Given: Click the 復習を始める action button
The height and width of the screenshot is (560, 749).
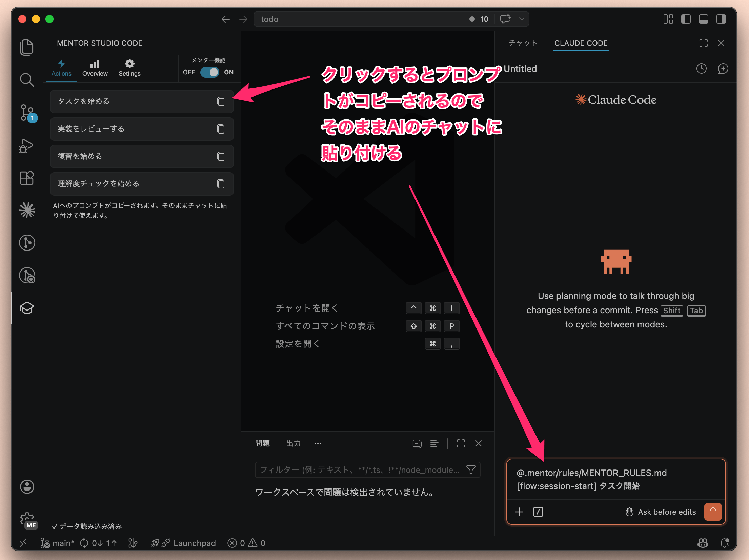Looking at the screenshot, I should pos(142,156).
